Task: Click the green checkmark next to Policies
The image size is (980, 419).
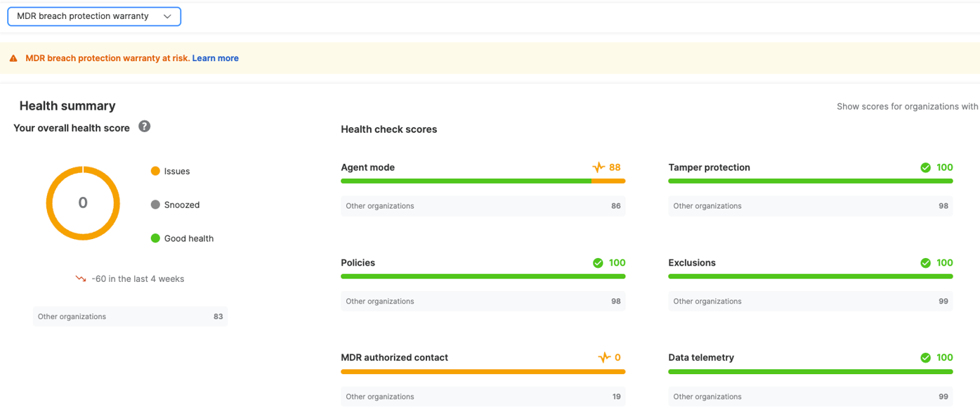Action: click(599, 263)
